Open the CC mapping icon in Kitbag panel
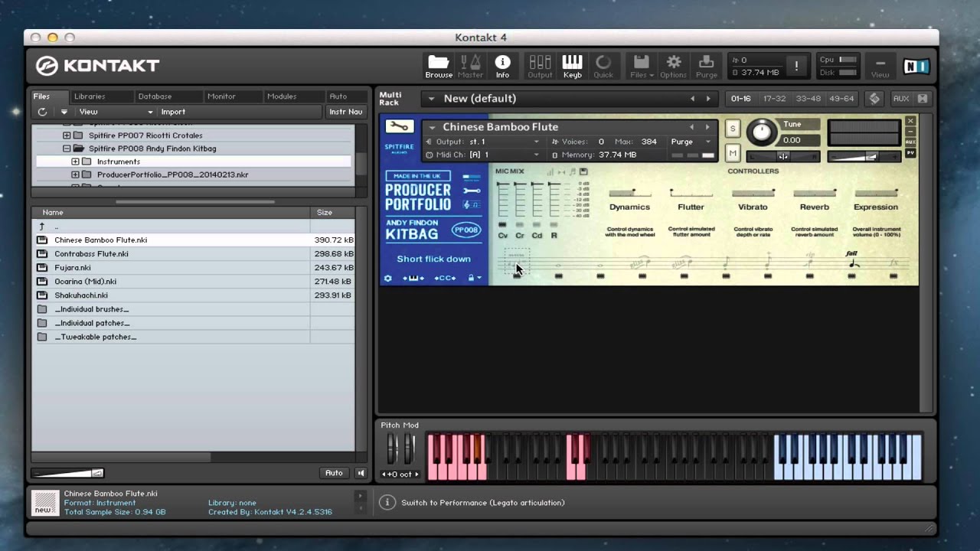980x551 pixels. pos(445,278)
